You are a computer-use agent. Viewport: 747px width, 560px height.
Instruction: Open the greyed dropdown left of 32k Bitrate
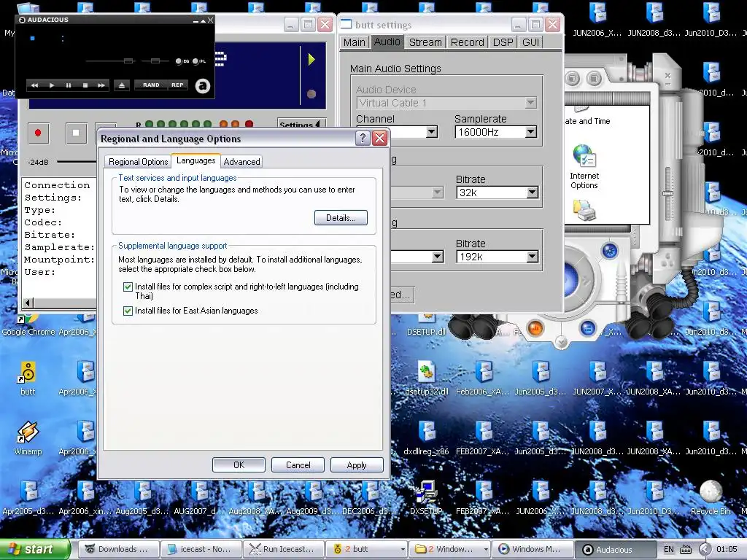(438, 192)
